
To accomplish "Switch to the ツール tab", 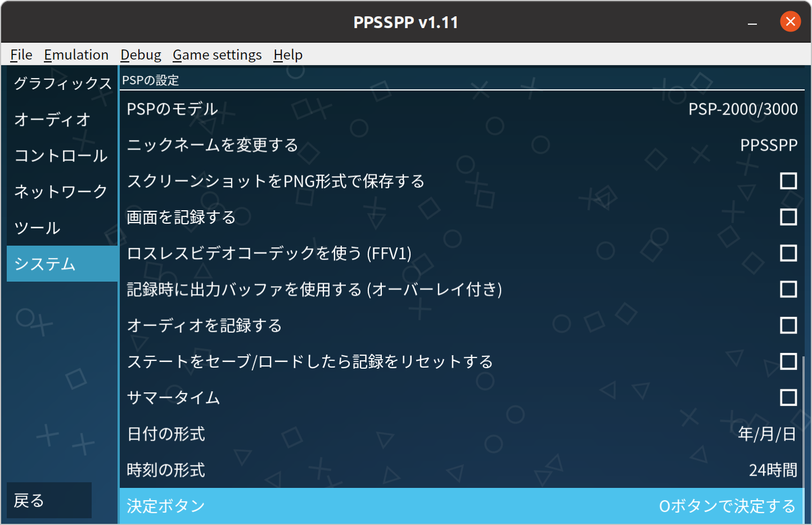I will [x=62, y=228].
